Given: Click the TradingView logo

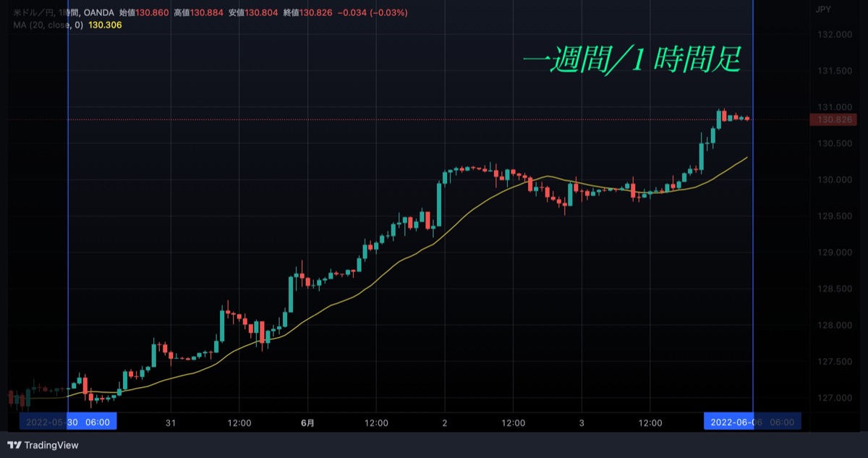Looking at the screenshot, I should pyautogui.click(x=43, y=445).
